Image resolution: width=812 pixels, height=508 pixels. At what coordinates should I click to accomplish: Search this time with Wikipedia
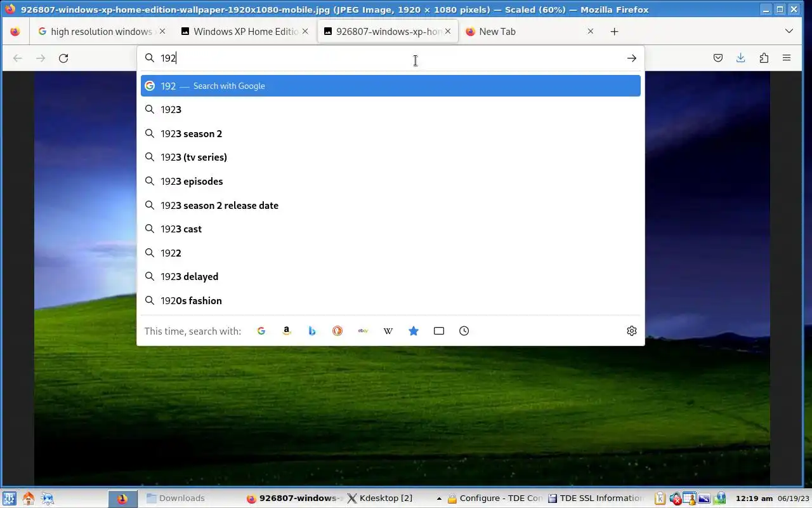pyautogui.click(x=388, y=331)
